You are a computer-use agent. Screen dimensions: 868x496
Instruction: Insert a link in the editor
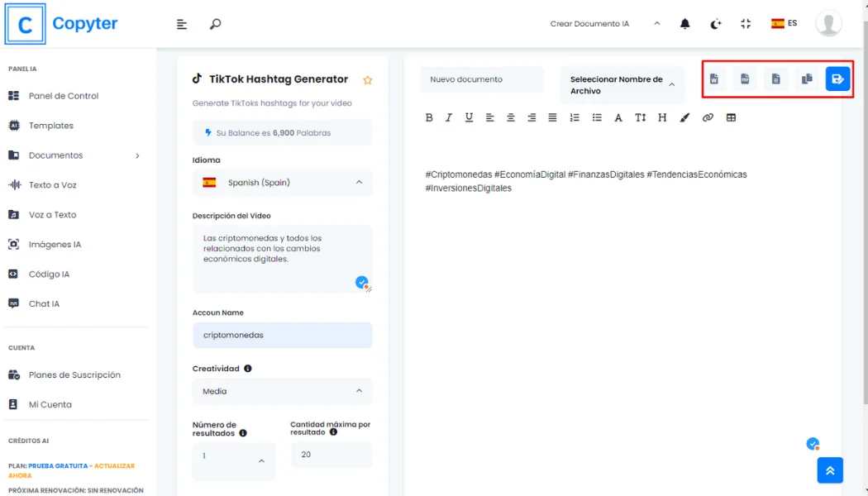(x=708, y=118)
